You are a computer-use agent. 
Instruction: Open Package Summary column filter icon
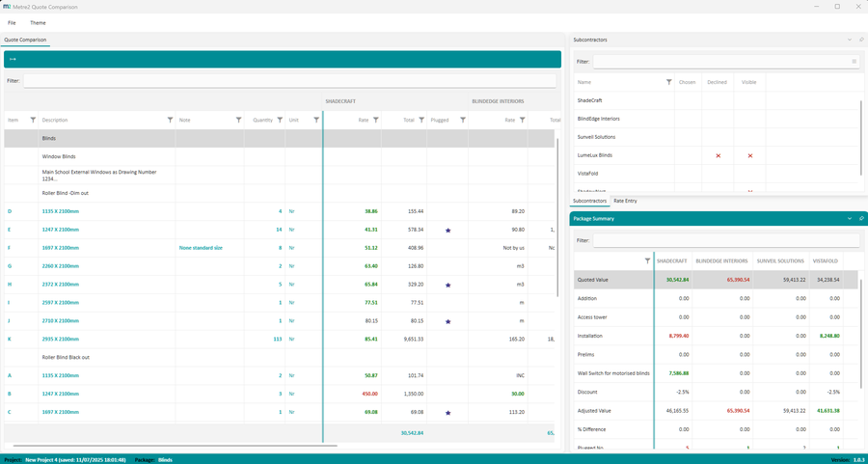pos(648,260)
